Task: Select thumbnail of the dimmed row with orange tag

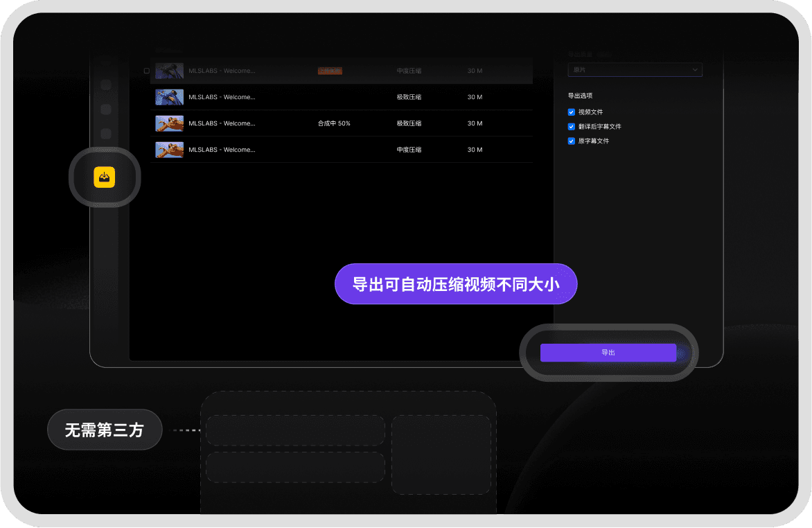Action: [x=169, y=71]
